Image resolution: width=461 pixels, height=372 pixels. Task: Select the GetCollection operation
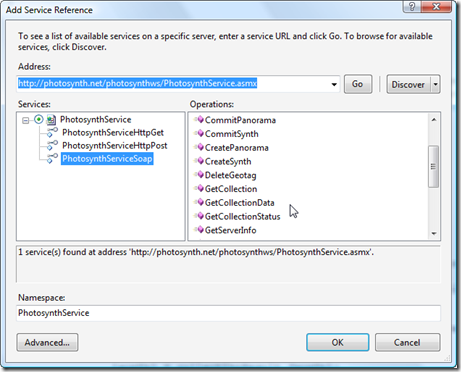[x=231, y=189]
